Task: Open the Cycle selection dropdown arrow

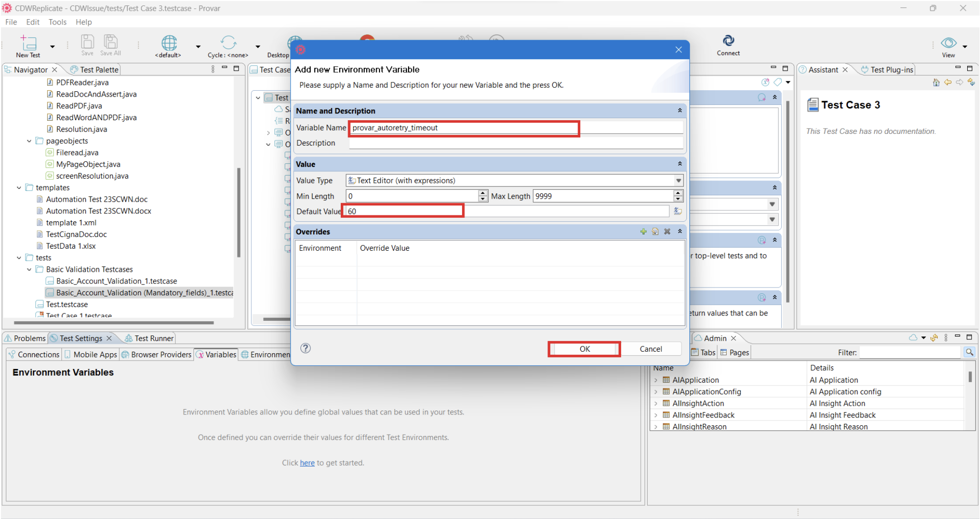Action: point(258,47)
